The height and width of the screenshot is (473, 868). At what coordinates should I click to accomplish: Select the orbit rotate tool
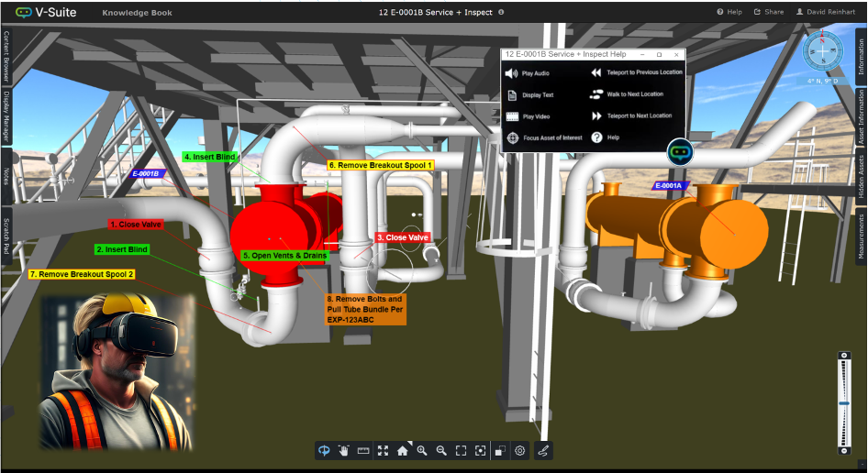pos(324,450)
